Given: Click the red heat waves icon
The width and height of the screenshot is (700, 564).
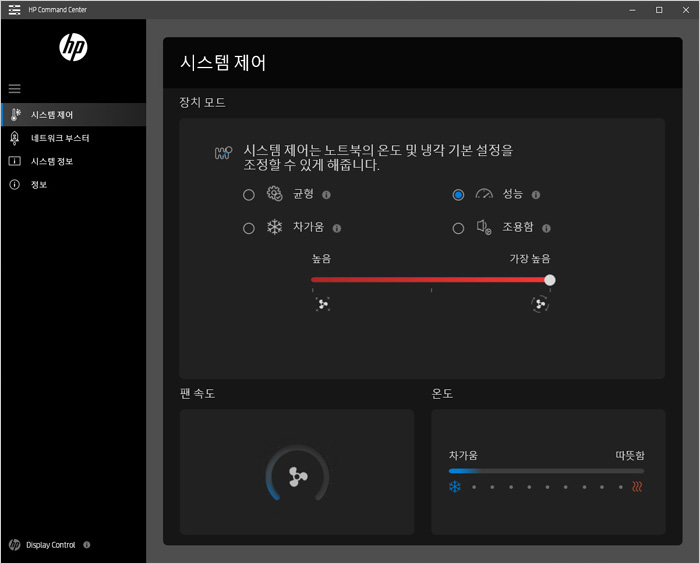Looking at the screenshot, I should [x=637, y=487].
